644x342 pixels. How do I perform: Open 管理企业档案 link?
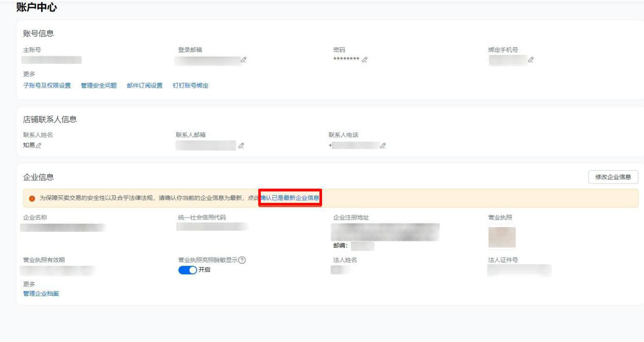tap(41, 294)
